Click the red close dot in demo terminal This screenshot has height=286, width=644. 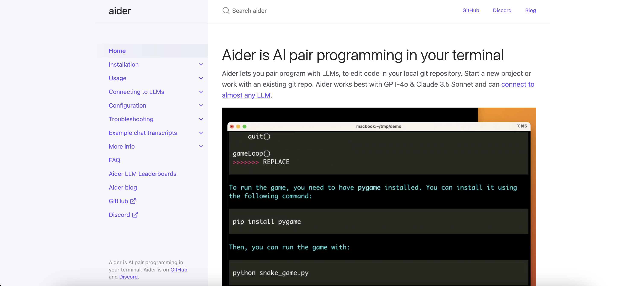pos(232,127)
